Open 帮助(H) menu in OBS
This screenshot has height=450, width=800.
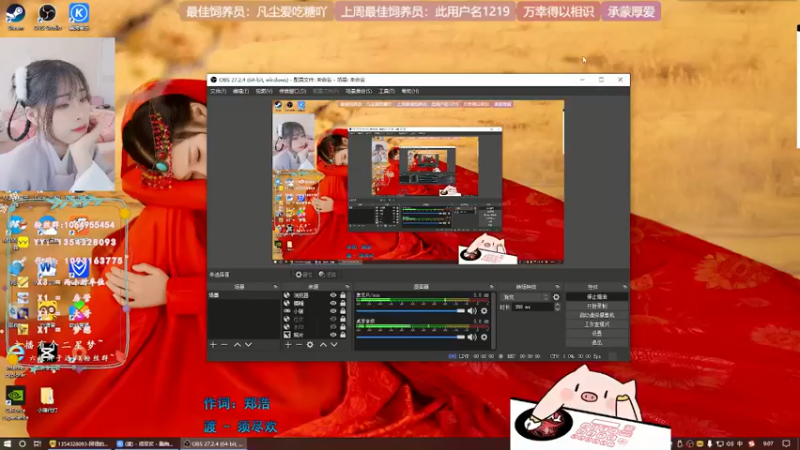pyautogui.click(x=410, y=91)
